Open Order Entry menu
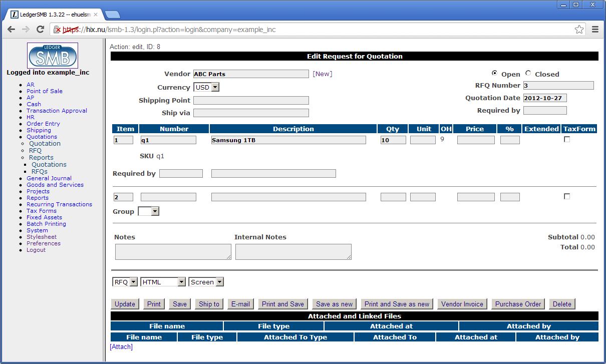This screenshot has width=606, height=364. tap(43, 124)
